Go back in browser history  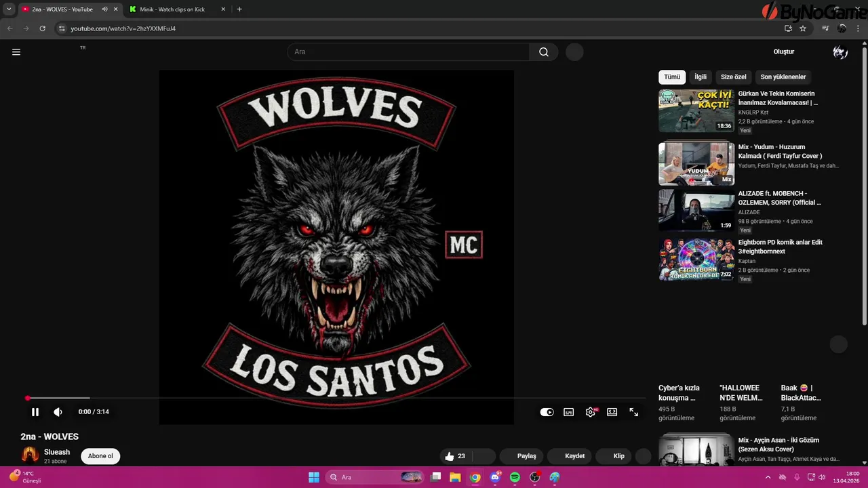pos(9,28)
